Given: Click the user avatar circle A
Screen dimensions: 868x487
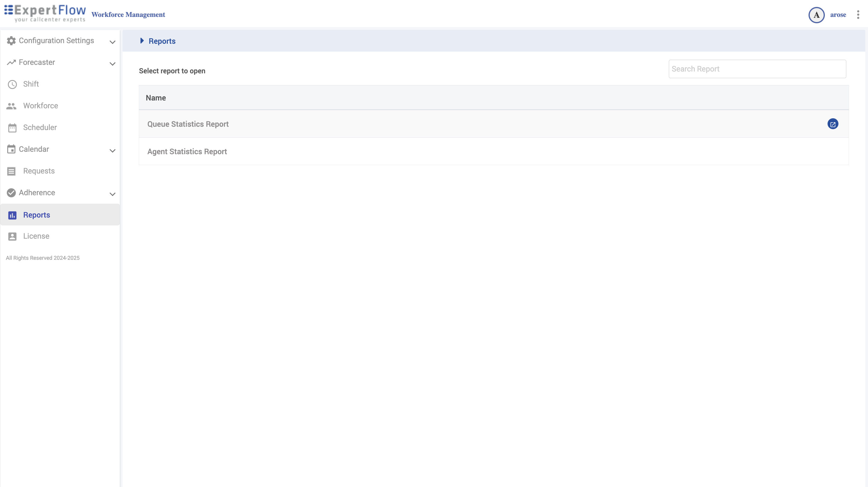Looking at the screenshot, I should (816, 15).
